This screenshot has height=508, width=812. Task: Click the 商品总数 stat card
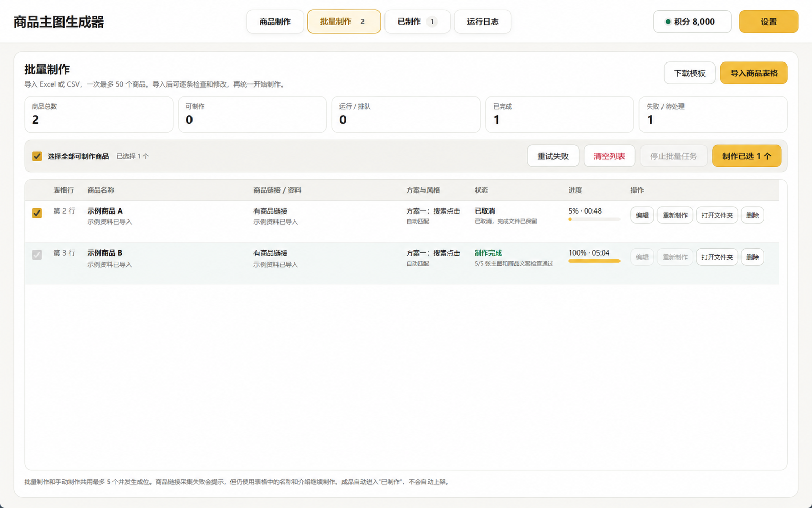pyautogui.click(x=98, y=114)
